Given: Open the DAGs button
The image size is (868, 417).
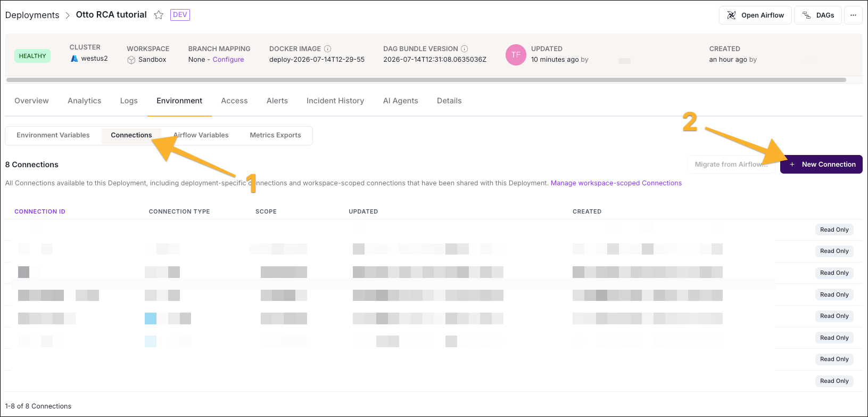Looking at the screenshot, I should pos(818,15).
